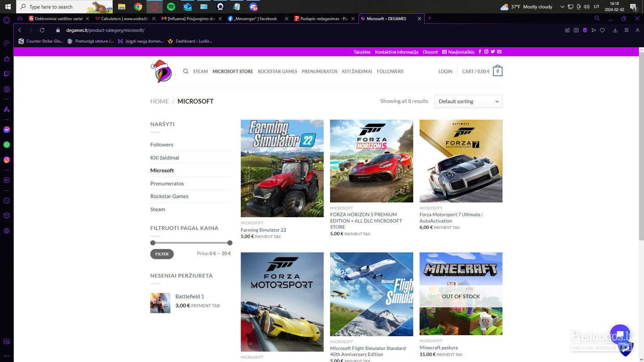Screen dimensions: 644x362
Task: Open the notification center icon
Action: 633,7
